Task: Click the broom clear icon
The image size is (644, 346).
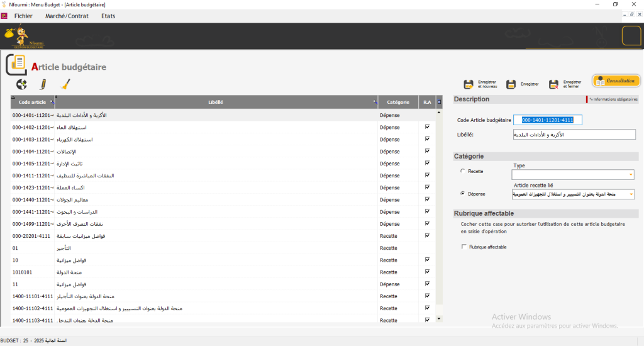Action: pos(65,84)
